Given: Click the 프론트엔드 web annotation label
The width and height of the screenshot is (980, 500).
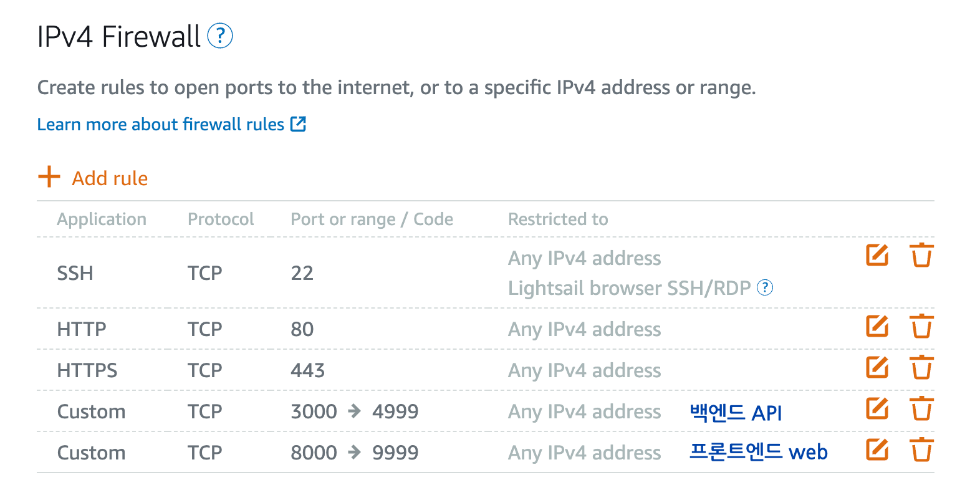Looking at the screenshot, I should [759, 451].
